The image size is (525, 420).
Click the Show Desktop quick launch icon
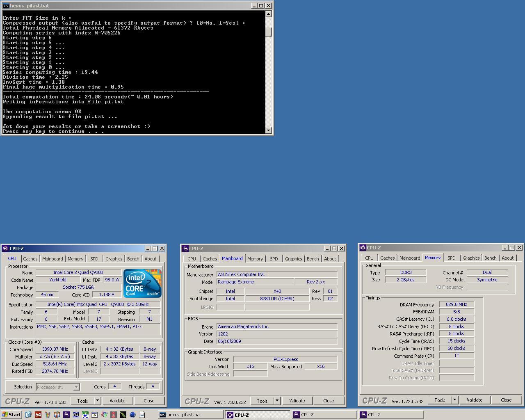tap(28, 415)
